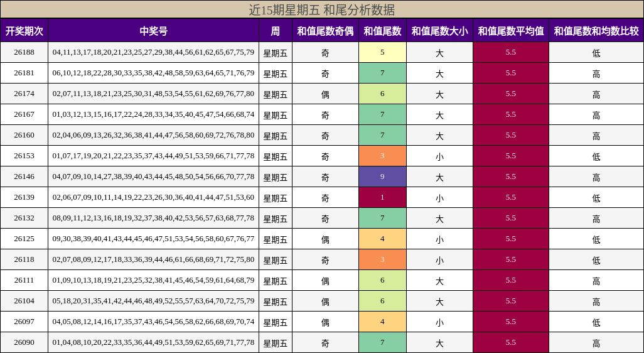Click winning numbers starting 02,04,06,09 for 26160
This screenshot has width=644, height=353.
[154, 135]
